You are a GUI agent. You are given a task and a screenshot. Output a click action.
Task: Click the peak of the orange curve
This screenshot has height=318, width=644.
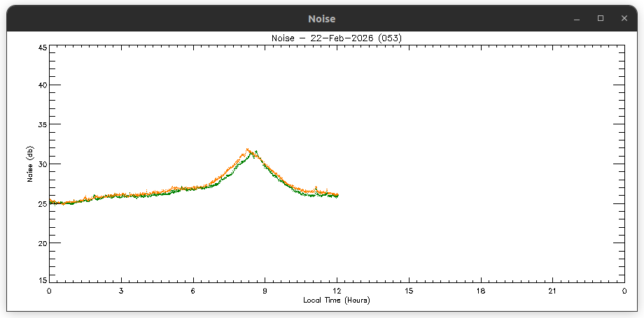248,149
